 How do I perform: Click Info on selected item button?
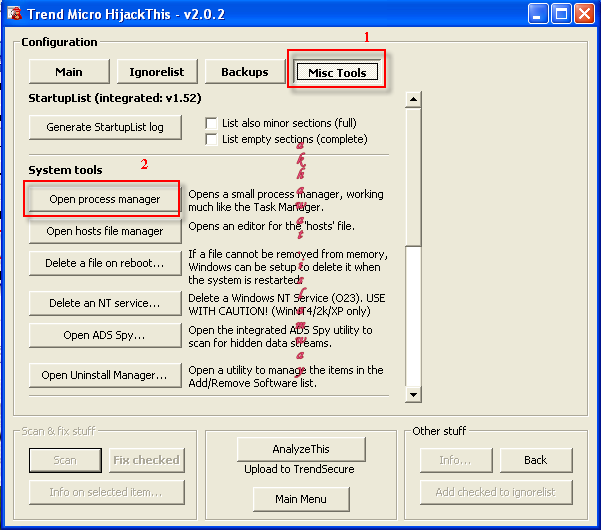click(x=107, y=492)
